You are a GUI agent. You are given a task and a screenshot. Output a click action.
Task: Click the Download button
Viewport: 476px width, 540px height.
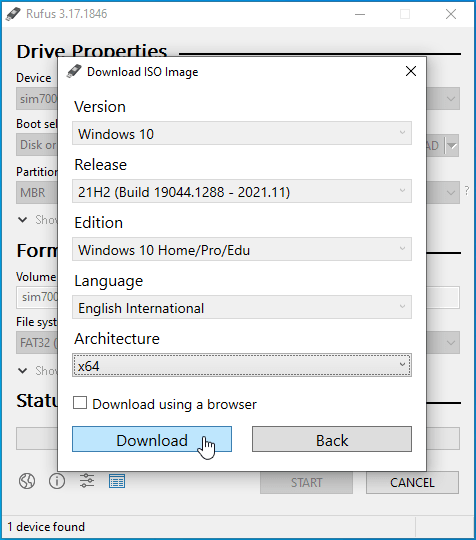tap(152, 439)
